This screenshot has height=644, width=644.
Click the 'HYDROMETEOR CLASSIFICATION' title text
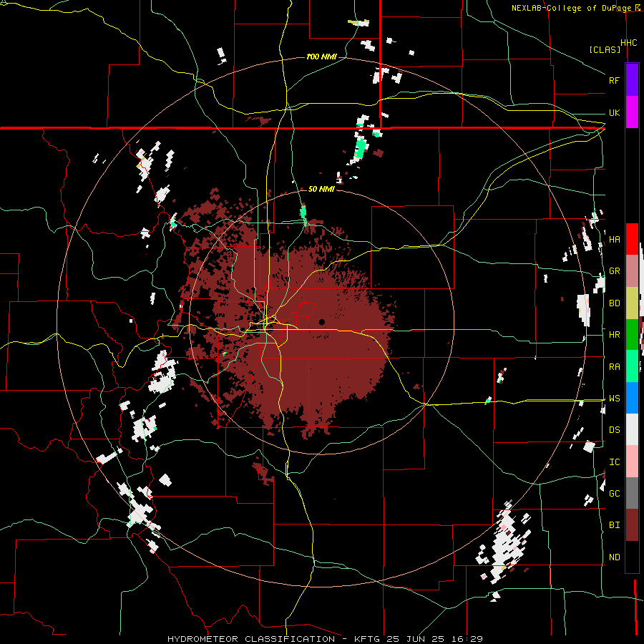(x=251, y=639)
